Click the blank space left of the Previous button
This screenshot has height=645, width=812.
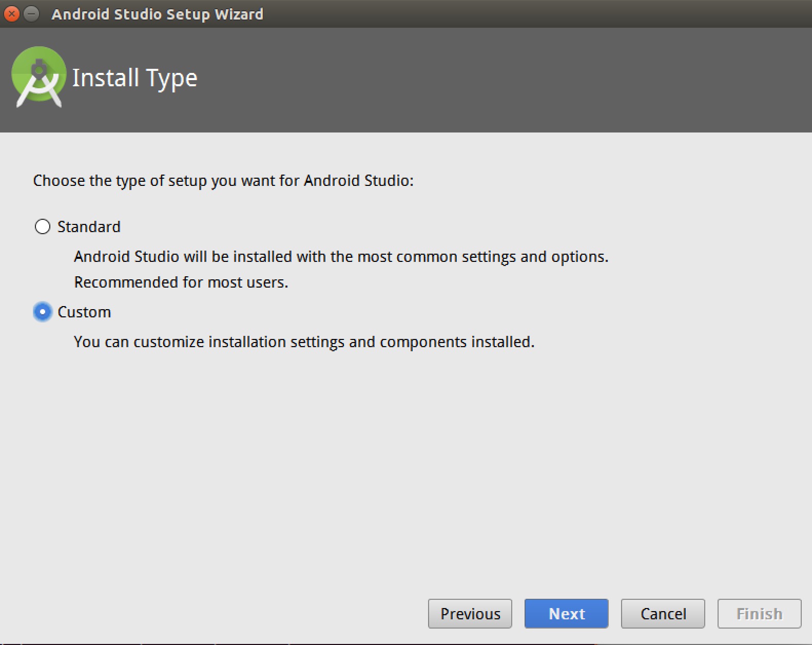[216, 613]
